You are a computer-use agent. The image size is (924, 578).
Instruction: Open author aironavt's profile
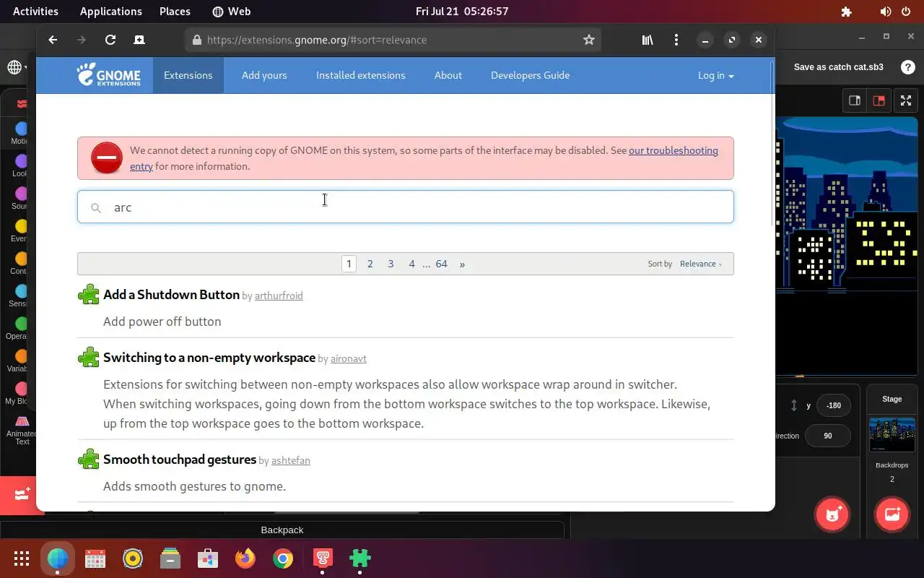(x=348, y=358)
